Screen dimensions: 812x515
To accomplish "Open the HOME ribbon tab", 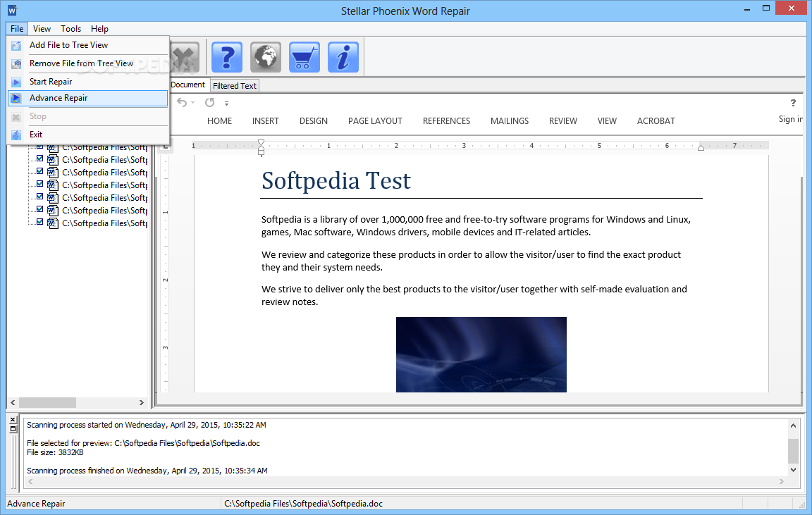I will click(220, 121).
